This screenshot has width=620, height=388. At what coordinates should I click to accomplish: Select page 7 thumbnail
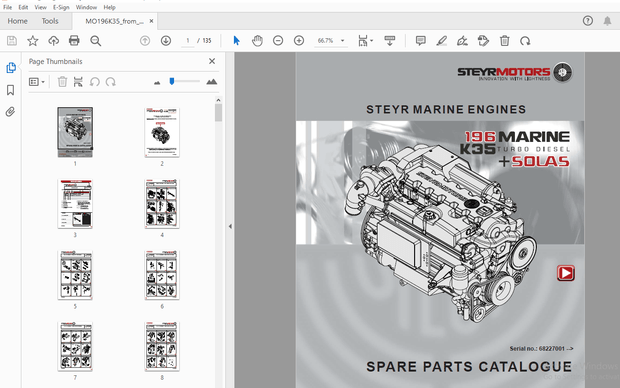click(x=75, y=346)
